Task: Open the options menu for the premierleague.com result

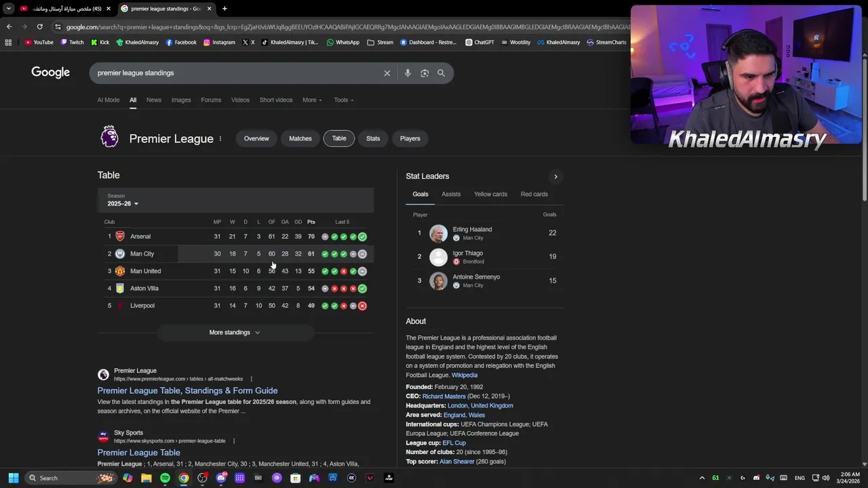Action: pos(251,379)
